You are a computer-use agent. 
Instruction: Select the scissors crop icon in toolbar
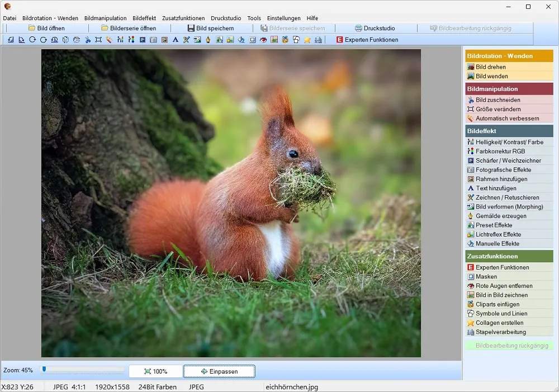click(87, 40)
